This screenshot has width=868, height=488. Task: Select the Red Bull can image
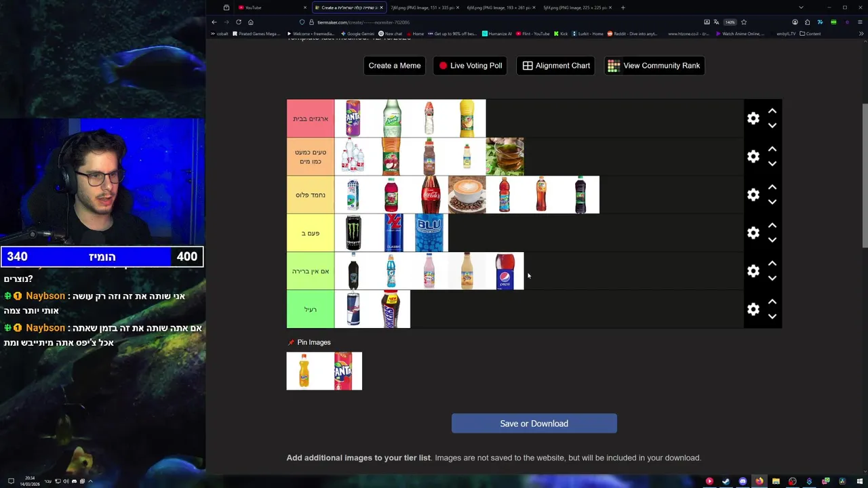[353, 309]
